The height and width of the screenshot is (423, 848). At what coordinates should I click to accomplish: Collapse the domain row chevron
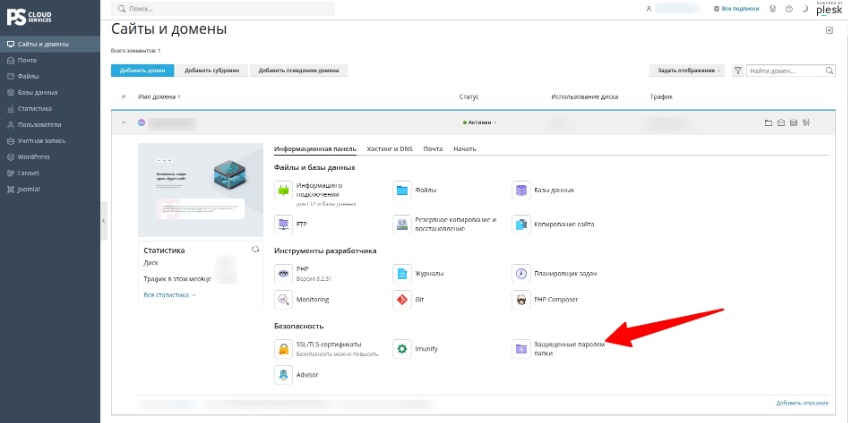124,123
